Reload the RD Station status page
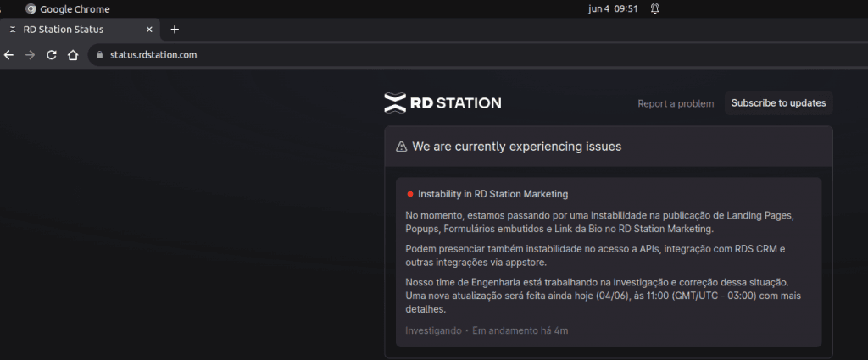The width and height of the screenshot is (868, 360). pos(52,55)
